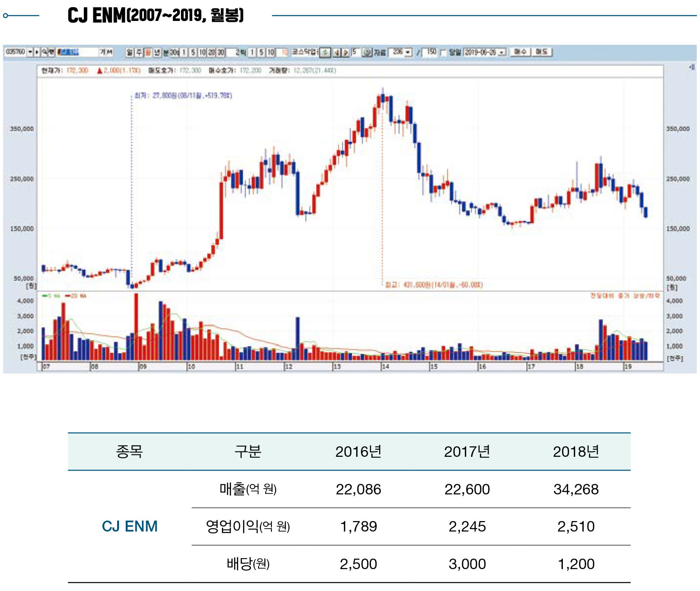
Task: Click the collapse-panel icon at the chart's top right
Action: pos(691,67)
